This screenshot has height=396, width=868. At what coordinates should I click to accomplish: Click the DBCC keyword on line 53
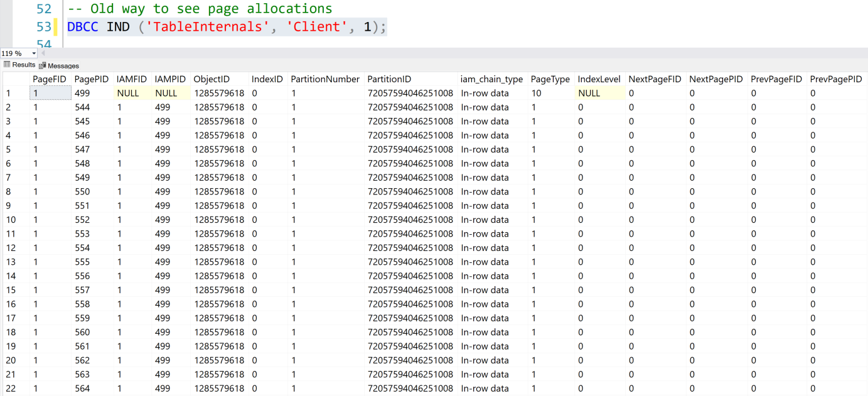[x=83, y=27]
